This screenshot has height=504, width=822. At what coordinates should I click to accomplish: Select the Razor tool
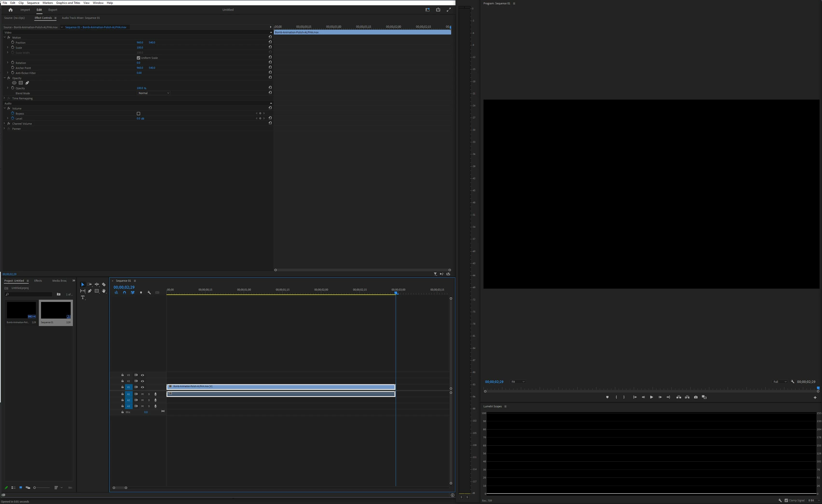pyautogui.click(x=104, y=284)
